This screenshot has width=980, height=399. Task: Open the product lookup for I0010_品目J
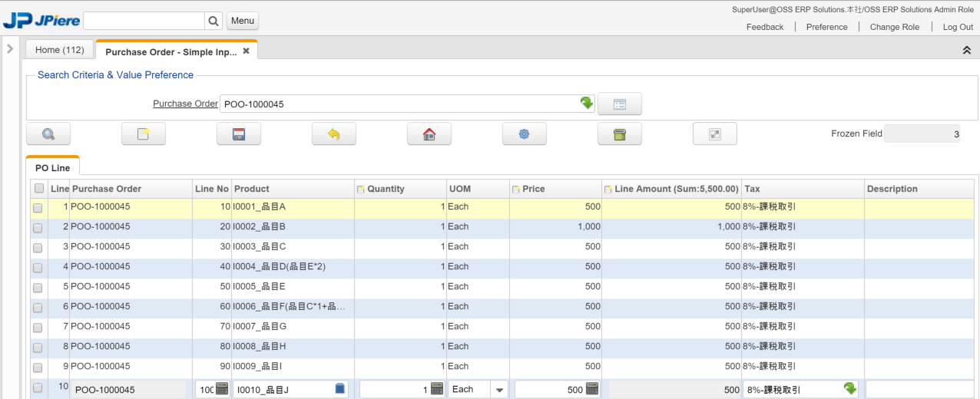click(340, 389)
